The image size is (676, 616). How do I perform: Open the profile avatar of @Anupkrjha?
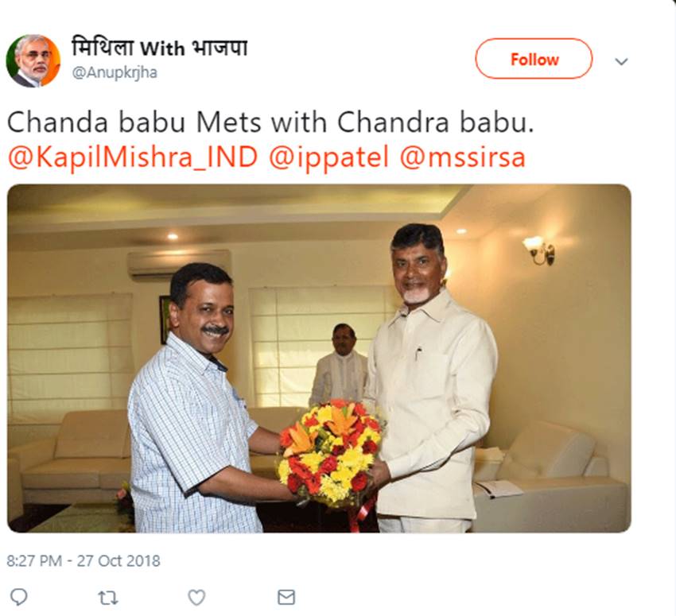33,60
